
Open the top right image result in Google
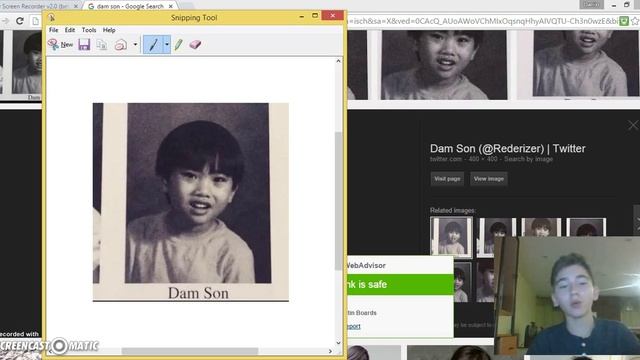(x=585, y=64)
